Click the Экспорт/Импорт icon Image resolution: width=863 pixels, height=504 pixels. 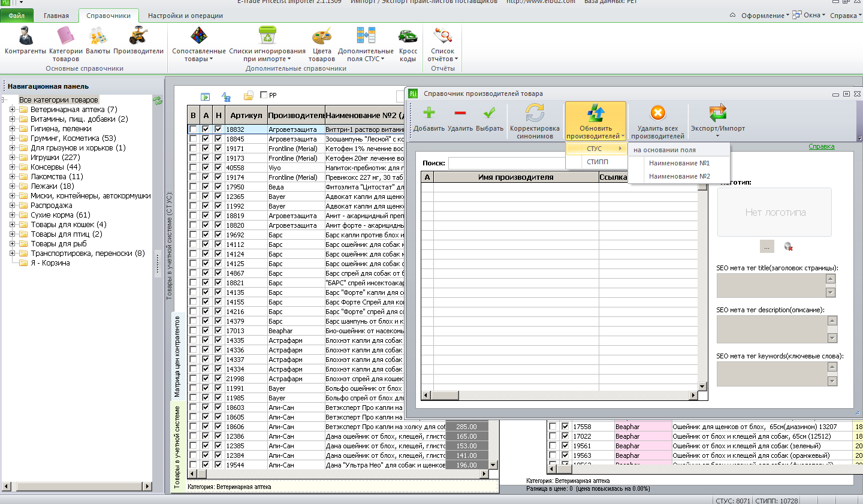718,113
